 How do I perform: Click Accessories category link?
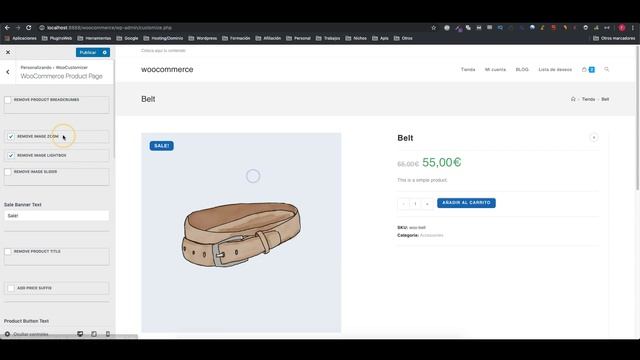431,236
